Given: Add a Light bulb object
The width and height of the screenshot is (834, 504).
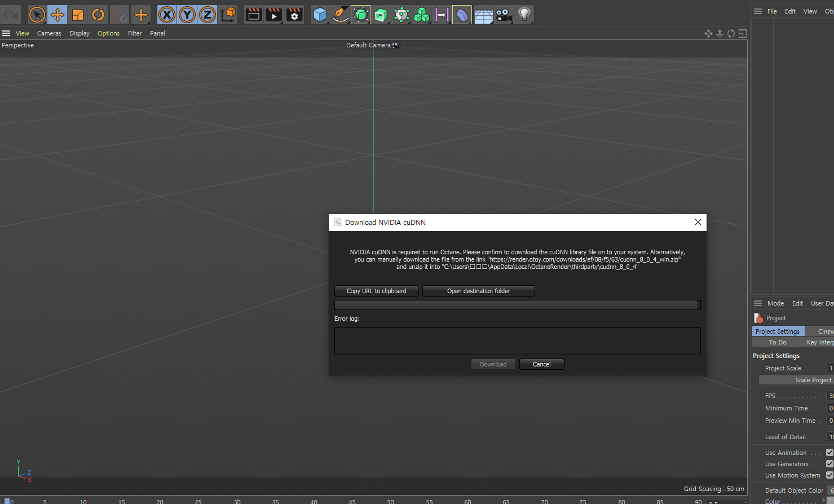Looking at the screenshot, I should pos(524,15).
